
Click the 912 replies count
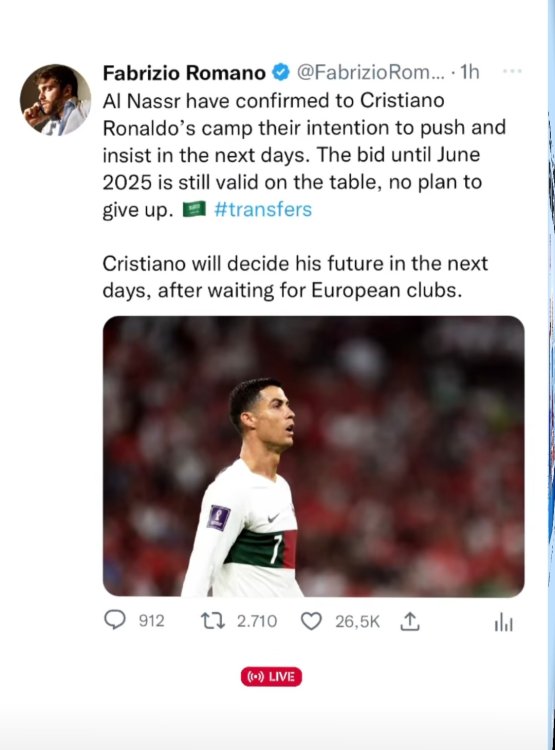tap(152, 621)
